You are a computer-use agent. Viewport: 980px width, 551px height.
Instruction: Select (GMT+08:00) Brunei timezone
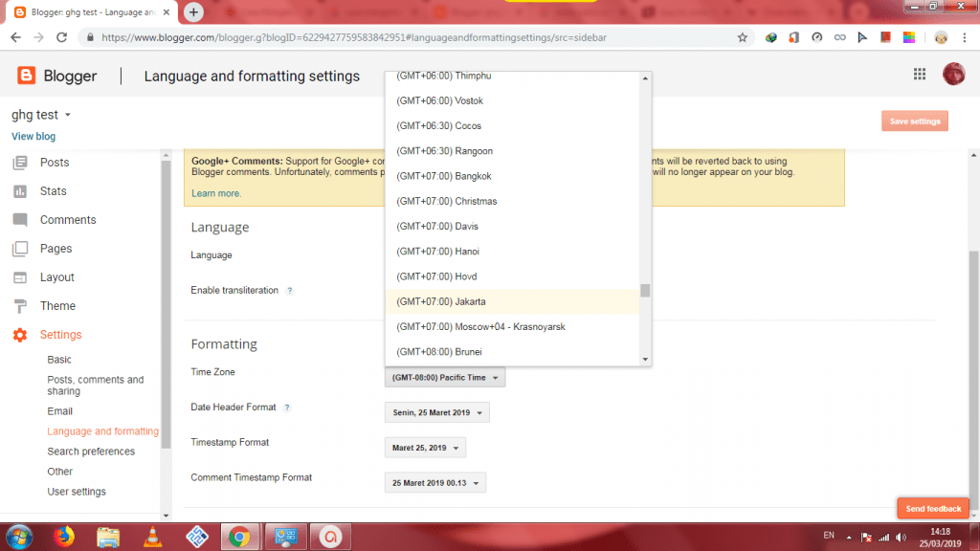[x=513, y=352]
